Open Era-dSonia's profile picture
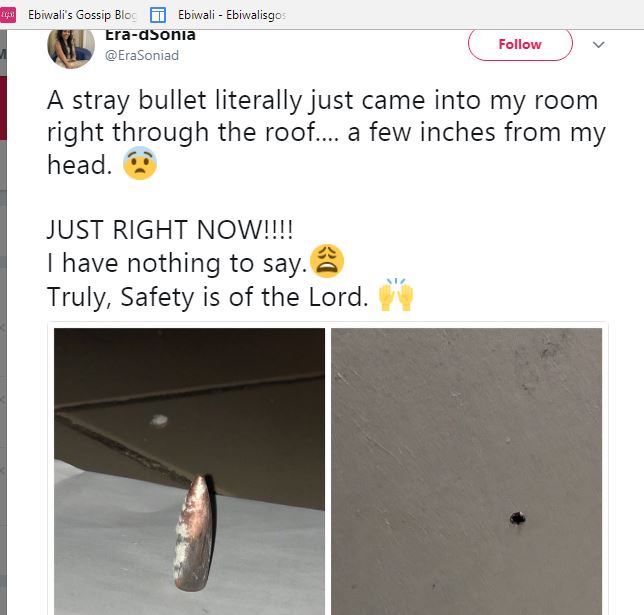644x615 pixels. tap(71, 48)
